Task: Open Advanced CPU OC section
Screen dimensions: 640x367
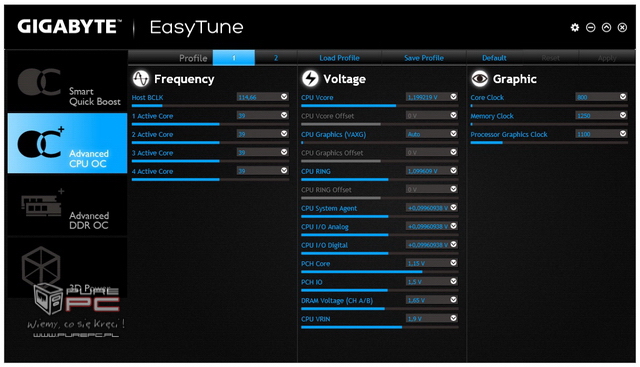Action: pyautogui.click(x=67, y=143)
